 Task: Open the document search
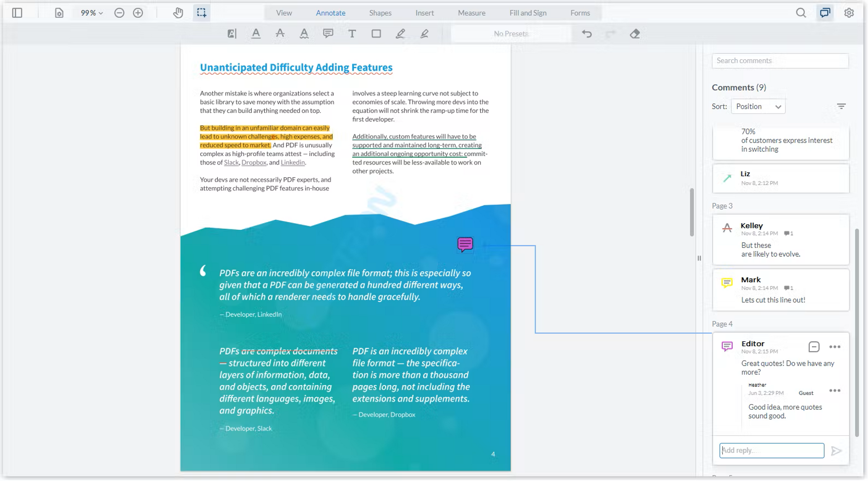(801, 13)
